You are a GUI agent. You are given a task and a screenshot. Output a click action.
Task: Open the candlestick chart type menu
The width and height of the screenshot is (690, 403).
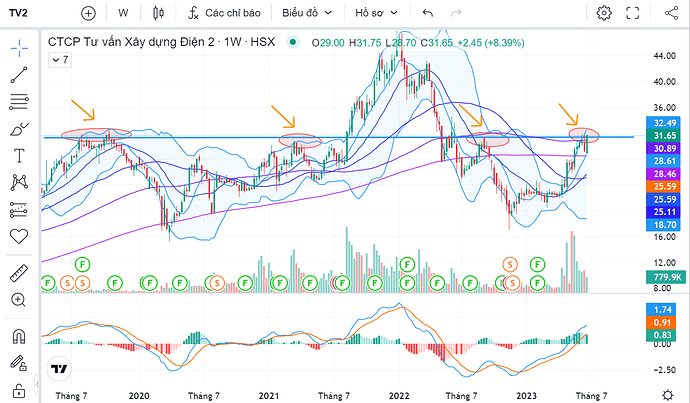[x=158, y=13]
